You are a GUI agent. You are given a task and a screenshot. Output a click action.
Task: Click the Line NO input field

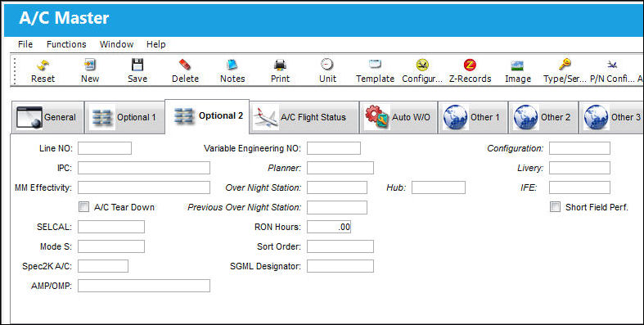tap(105, 148)
